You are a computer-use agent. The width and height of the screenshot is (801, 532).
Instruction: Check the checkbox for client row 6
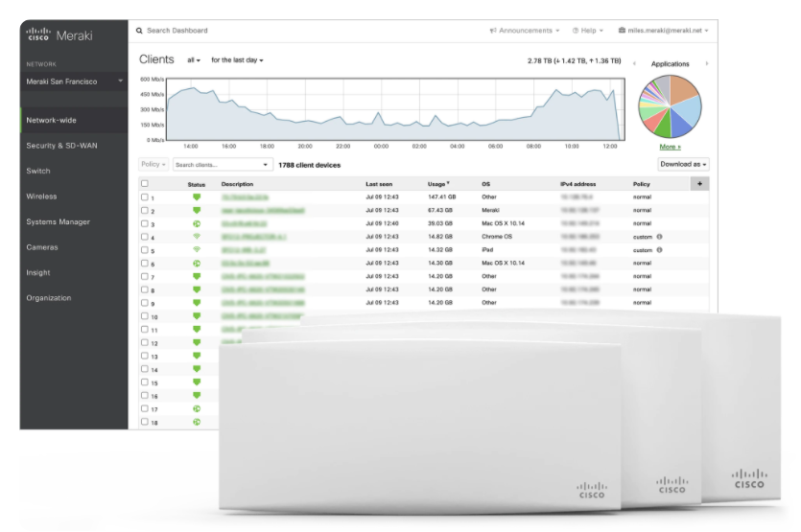(145, 264)
